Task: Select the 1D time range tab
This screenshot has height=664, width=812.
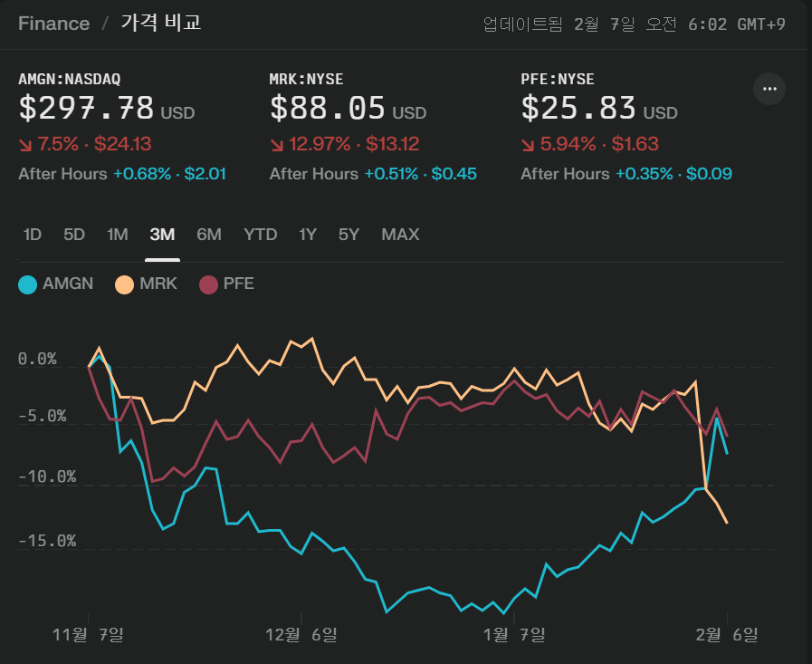Action: point(32,235)
